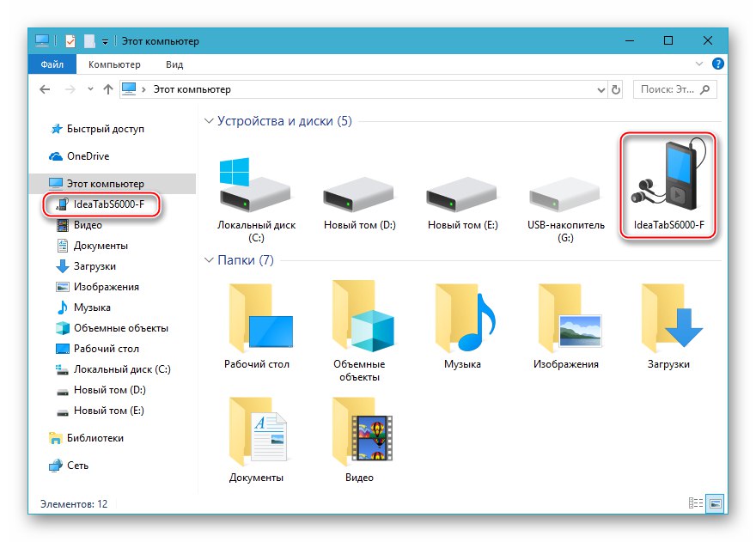Select Быстрый доступ in navigation pane
756x542 pixels.
point(98,129)
